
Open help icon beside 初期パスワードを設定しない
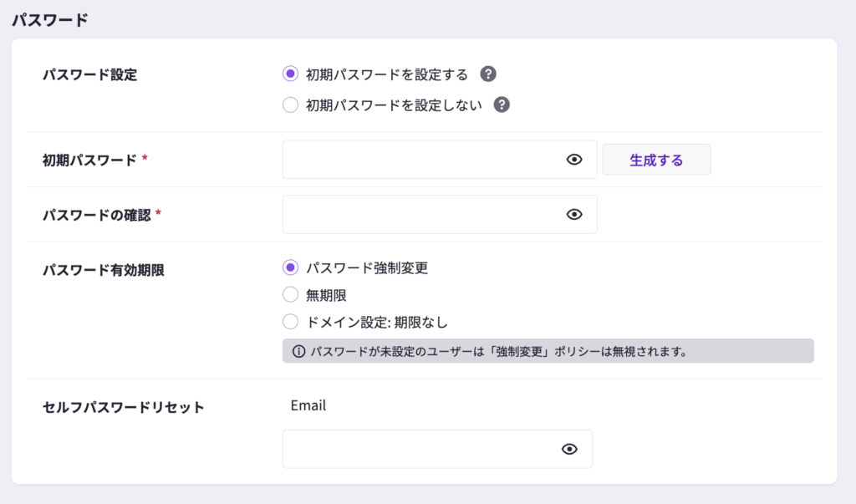click(502, 105)
